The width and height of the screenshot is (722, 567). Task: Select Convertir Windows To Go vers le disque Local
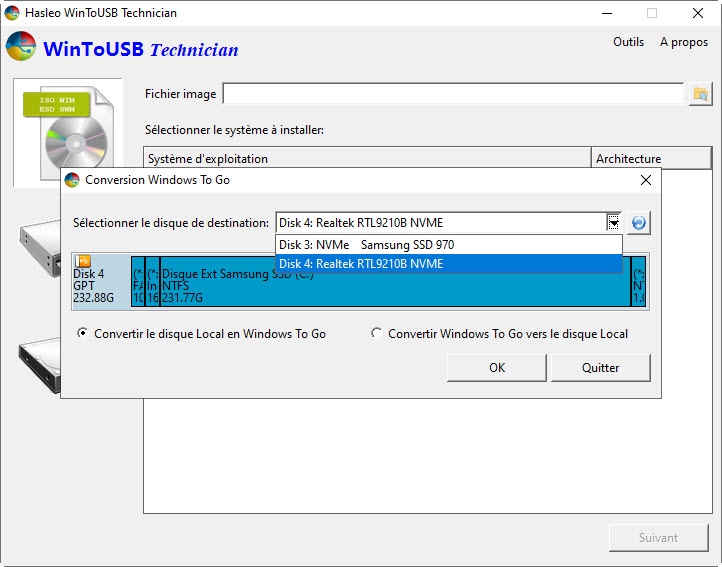click(x=500, y=333)
